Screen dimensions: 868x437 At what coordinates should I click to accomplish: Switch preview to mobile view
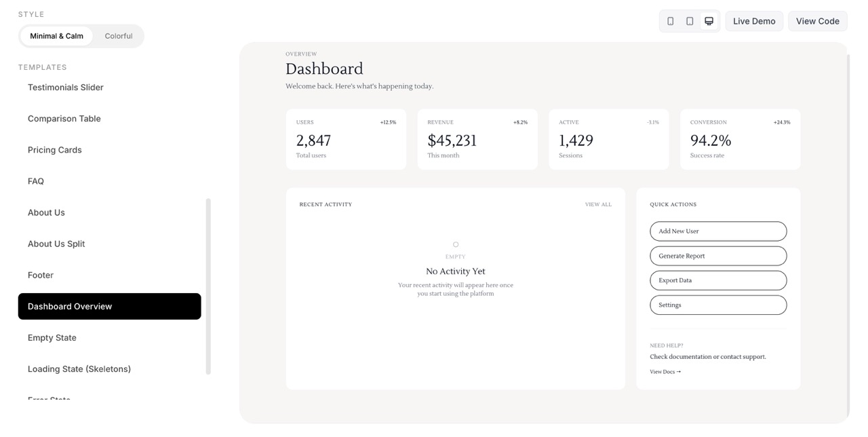point(670,21)
